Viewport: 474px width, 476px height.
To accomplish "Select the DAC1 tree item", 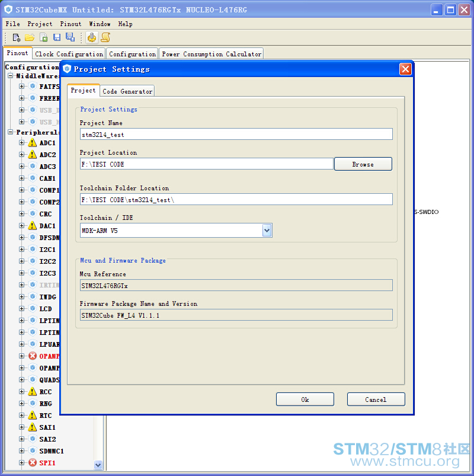I will point(47,226).
